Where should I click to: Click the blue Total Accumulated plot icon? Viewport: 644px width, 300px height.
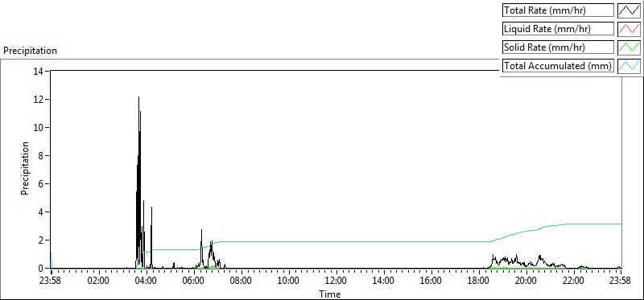tap(630, 66)
